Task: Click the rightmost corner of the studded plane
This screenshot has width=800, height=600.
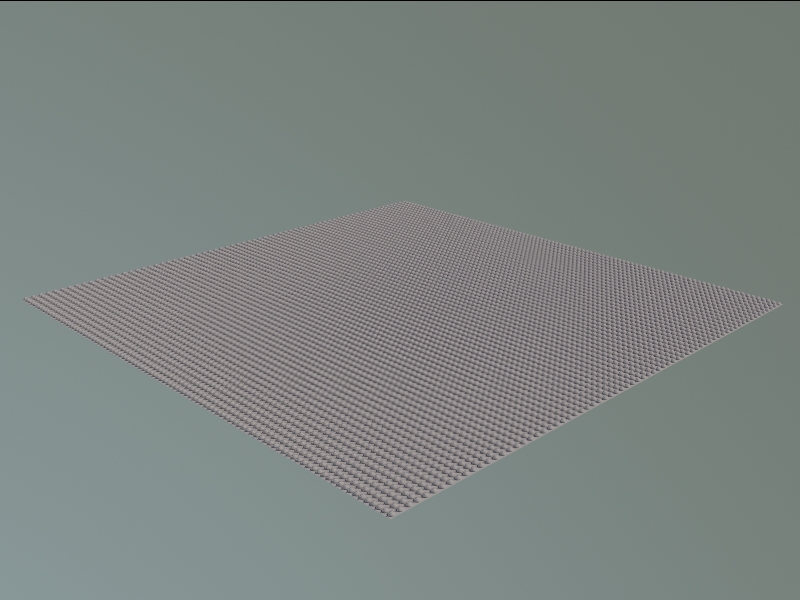Action: 779,300
